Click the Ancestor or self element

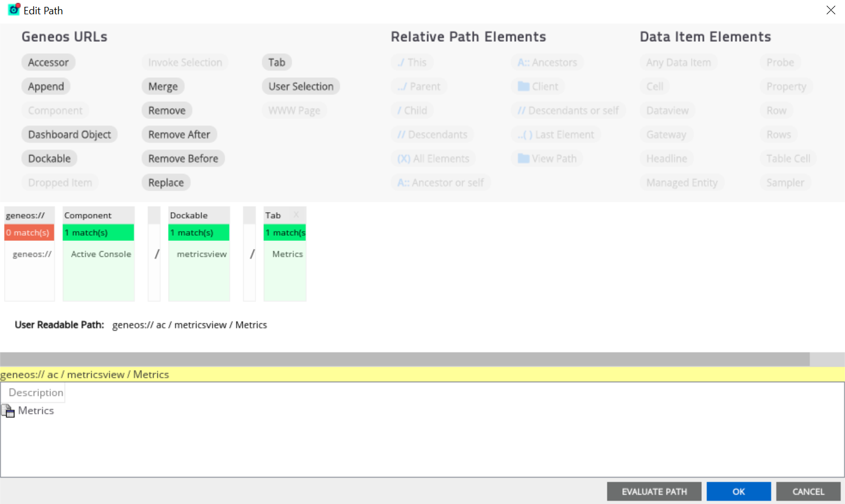[441, 182]
